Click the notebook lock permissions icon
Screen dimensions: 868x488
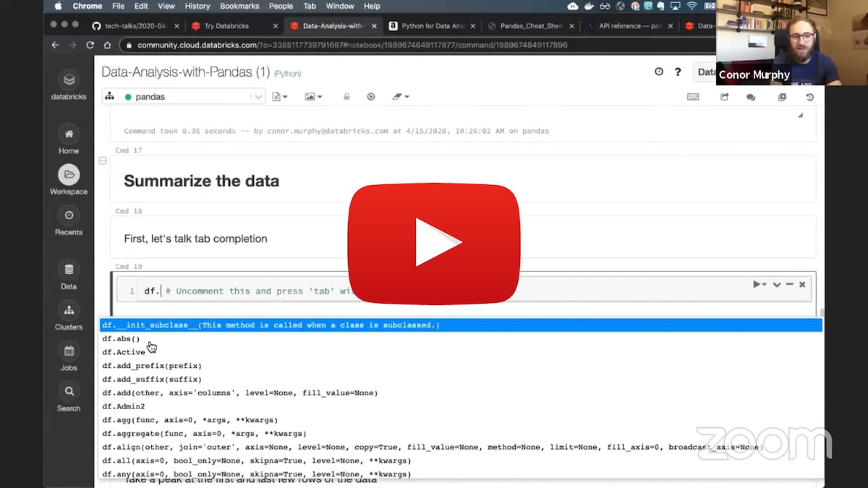coord(346,97)
